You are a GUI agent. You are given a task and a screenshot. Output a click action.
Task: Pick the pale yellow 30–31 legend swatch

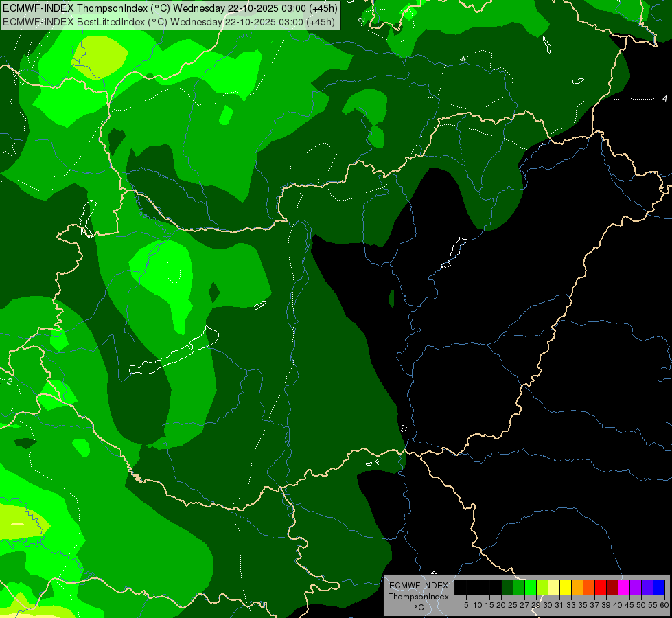tap(554, 587)
